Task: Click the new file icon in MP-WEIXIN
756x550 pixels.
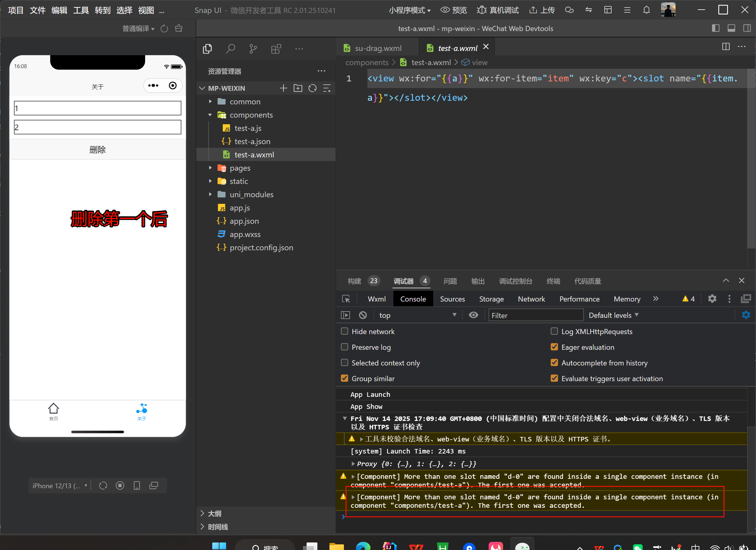Action: pos(283,88)
